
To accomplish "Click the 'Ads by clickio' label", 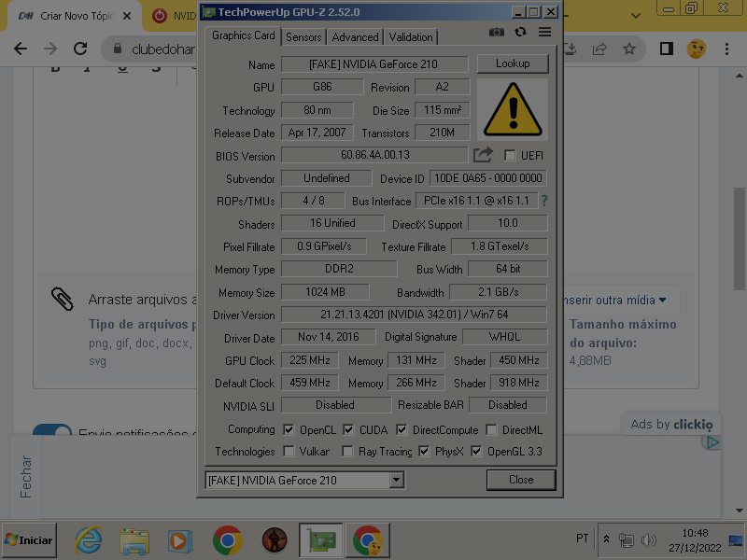I will 671,425.
